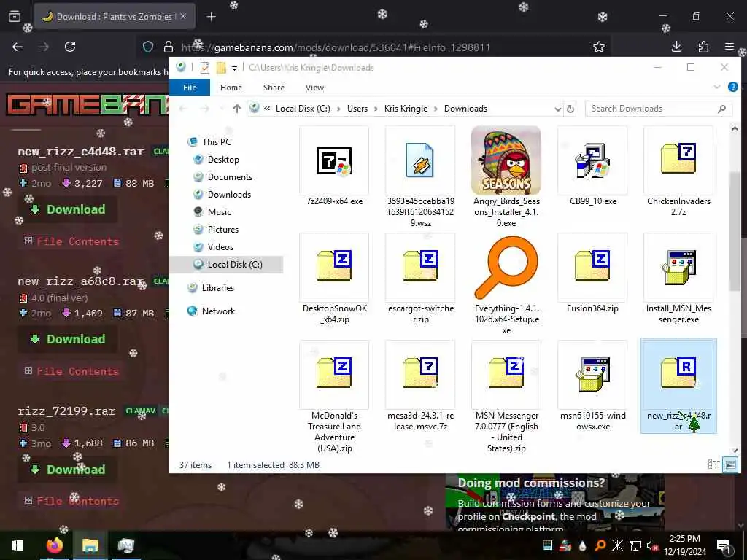
Task: Open Firefox hamburger menu
Action: coord(729,47)
